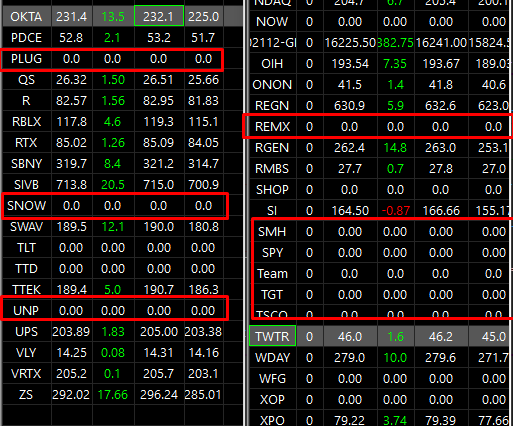This screenshot has width=513, height=426.
Task: Click the 82.95 high value for R
Action: pos(159,101)
